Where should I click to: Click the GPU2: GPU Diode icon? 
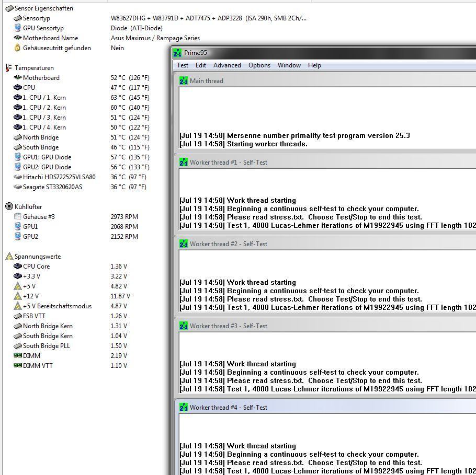[x=18, y=167]
